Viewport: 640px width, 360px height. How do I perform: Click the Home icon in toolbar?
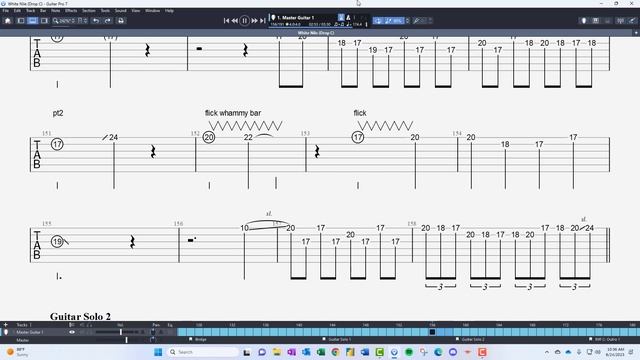click(x=8, y=21)
